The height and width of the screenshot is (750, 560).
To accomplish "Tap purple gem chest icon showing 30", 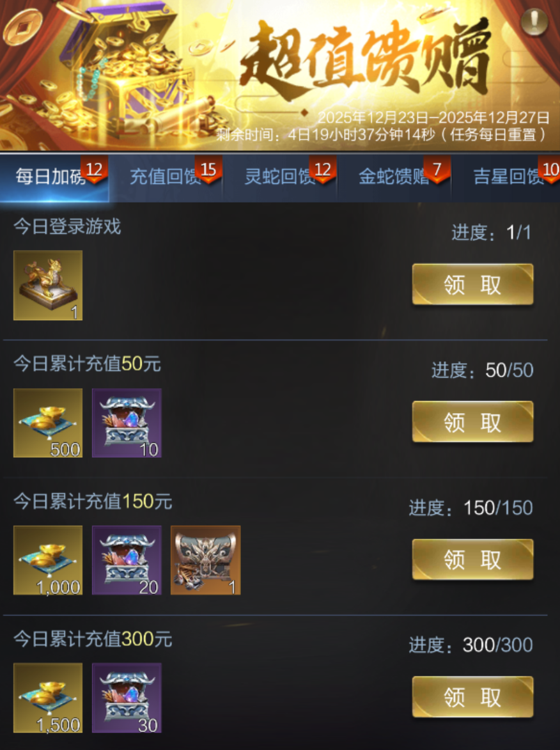I will point(127,698).
